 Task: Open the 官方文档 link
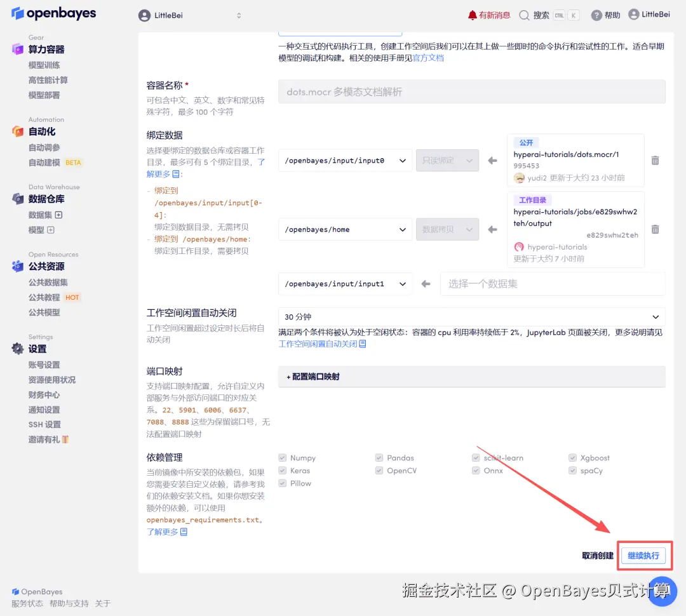(x=428, y=58)
